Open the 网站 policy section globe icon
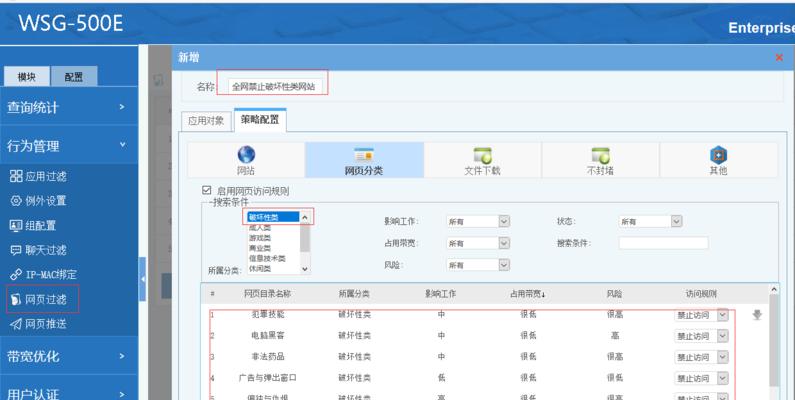 click(246, 154)
